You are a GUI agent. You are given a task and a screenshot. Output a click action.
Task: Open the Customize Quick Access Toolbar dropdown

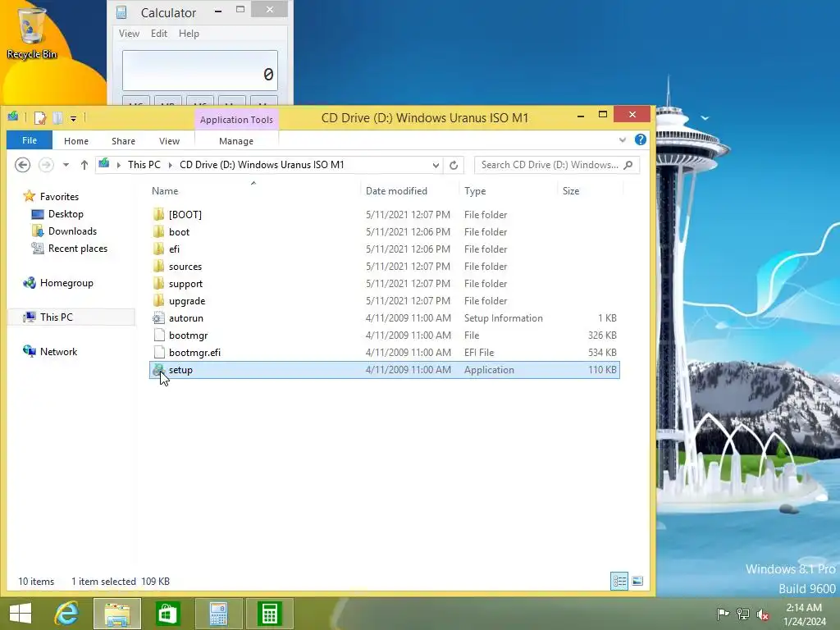point(73,118)
